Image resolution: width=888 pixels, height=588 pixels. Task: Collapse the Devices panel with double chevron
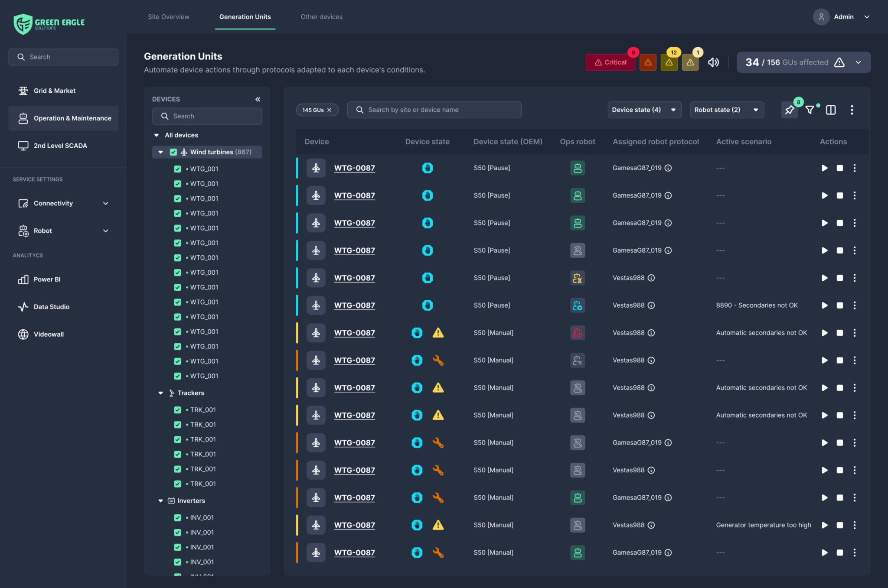(258, 99)
